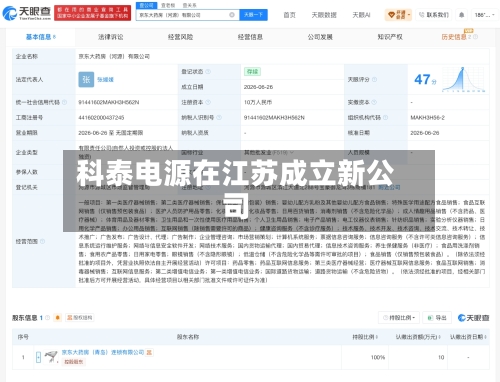This screenshot has width=500, height=382.
Task: Sort by 持股比例 column header
Action: [x=365, y=337]
